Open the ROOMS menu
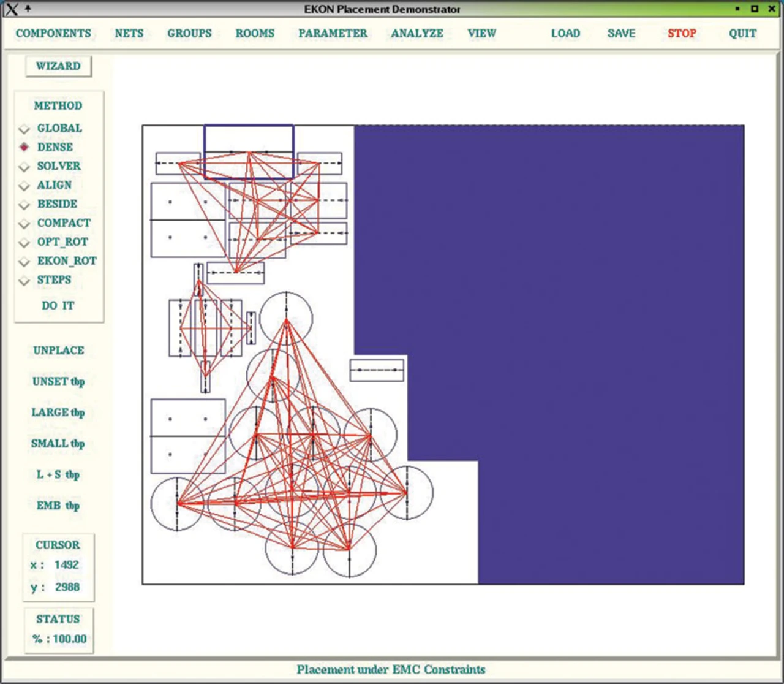 (x=255, y=34)
